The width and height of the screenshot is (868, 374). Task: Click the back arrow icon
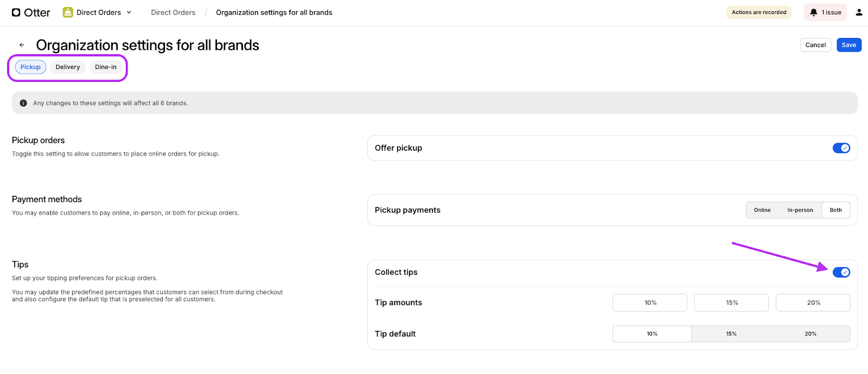pos(22,45)
